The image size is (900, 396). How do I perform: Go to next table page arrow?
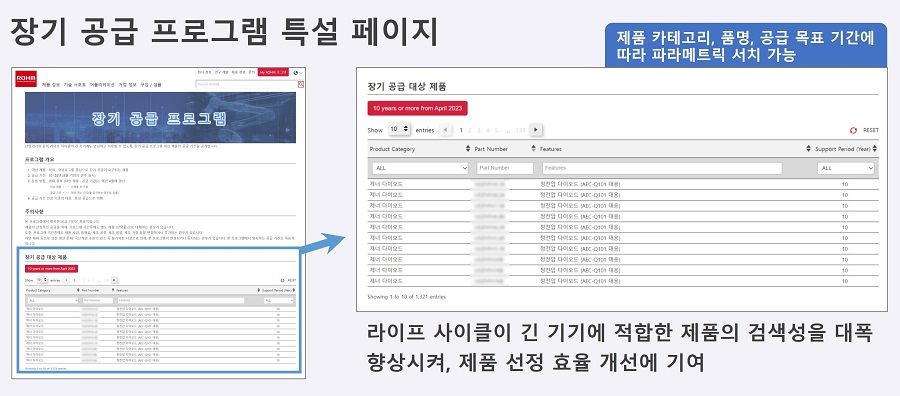tap(536, 130)
